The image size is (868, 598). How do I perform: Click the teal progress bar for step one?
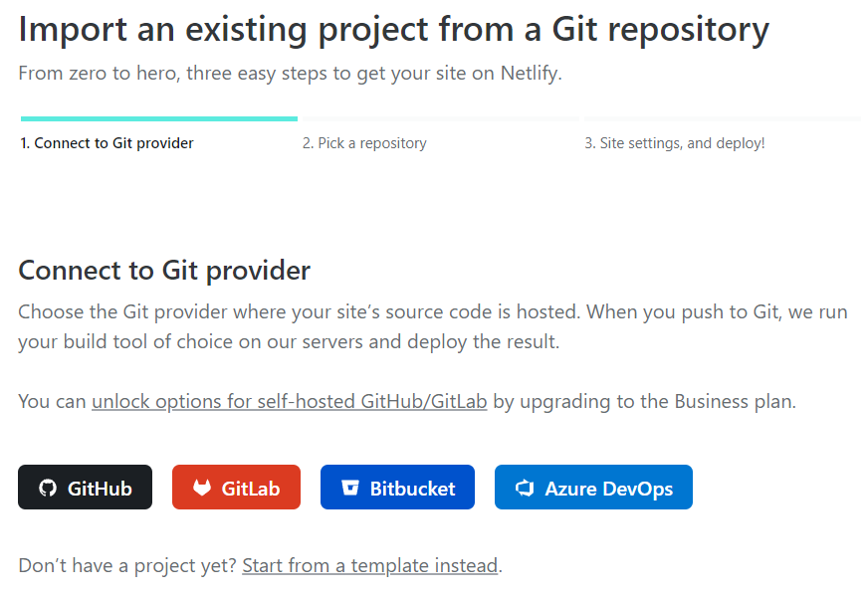[158, 118]
